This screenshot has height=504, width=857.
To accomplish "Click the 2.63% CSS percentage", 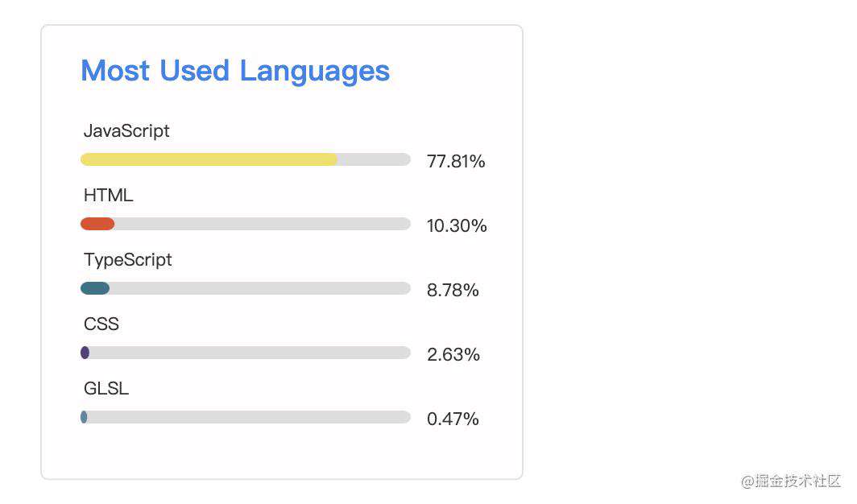I will [x=453, y=355].
